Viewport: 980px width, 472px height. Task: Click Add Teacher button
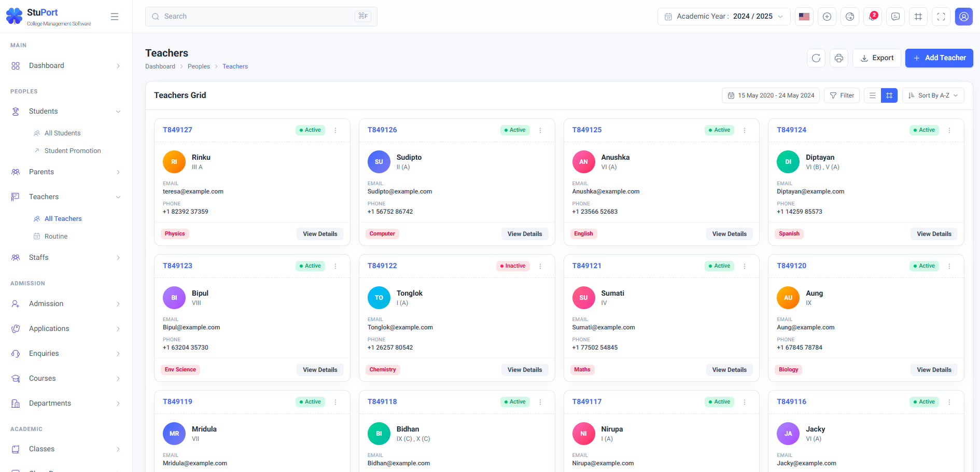pyautogui.click(x=939, y=58)
